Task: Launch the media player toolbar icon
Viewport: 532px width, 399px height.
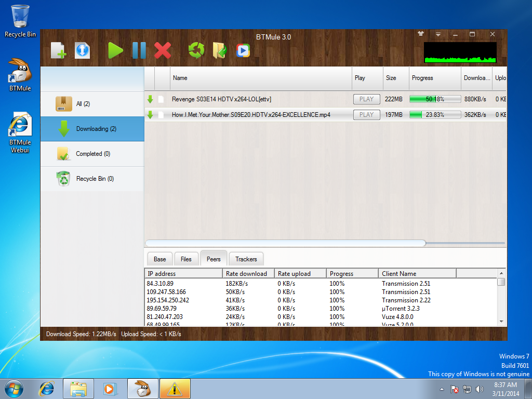Action: [x=243, y=50]
